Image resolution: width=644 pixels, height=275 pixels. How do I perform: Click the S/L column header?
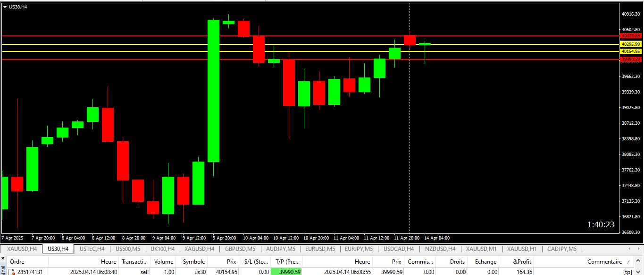click(255, 261)
